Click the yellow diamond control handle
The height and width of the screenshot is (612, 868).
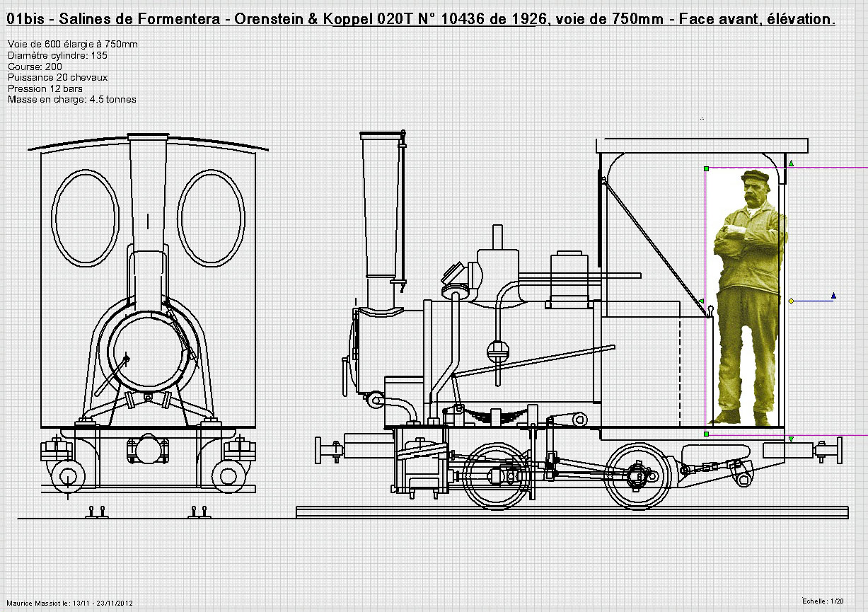pos(791,301)
